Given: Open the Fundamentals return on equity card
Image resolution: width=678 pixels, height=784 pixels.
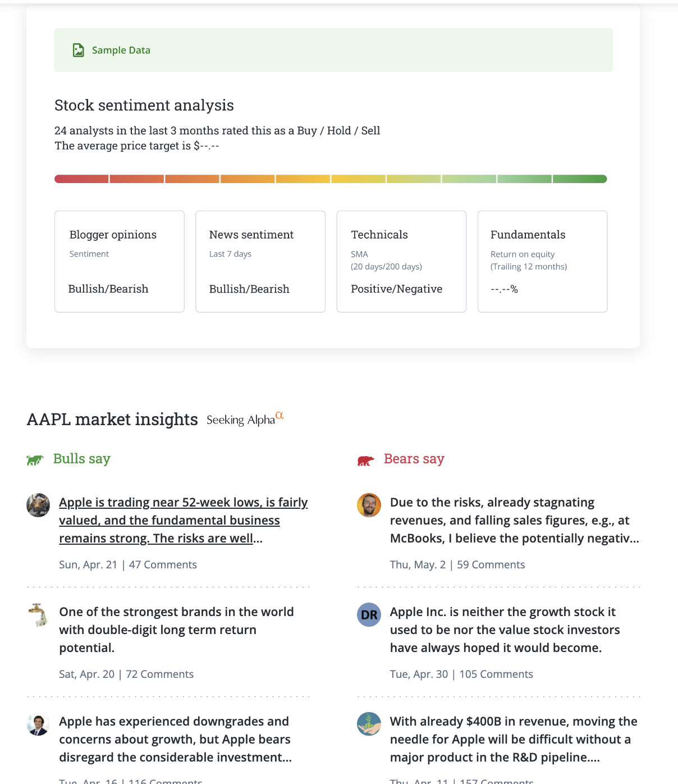Looking at the screenshot, I should coord(542,262).
